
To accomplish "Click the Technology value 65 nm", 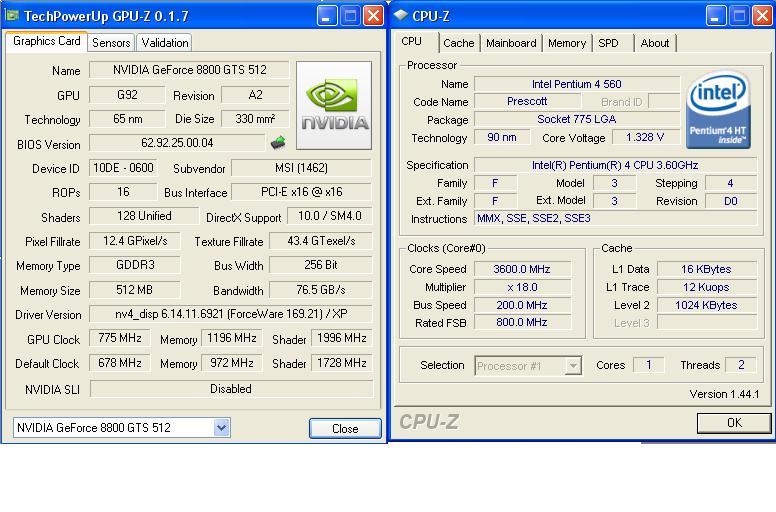I will coord(127,119).
